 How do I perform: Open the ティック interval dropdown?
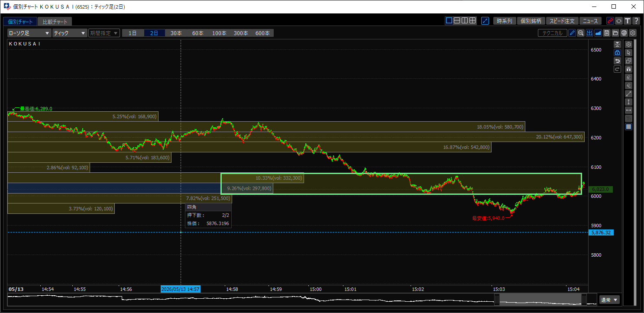[x=70, y=33]
